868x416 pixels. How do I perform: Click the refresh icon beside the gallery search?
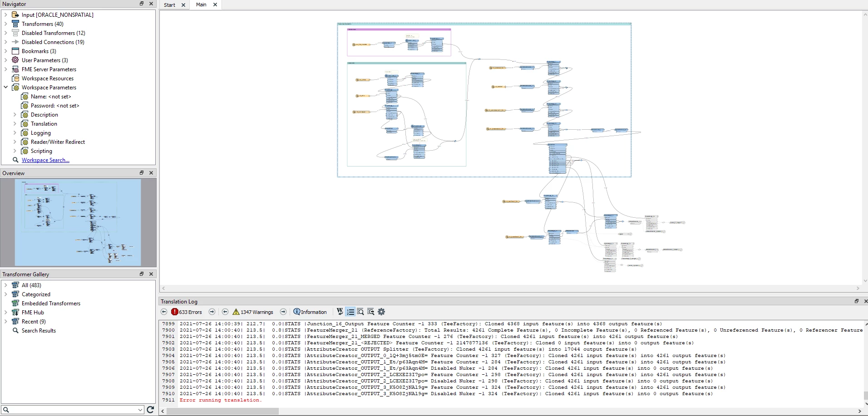[150, 410]
